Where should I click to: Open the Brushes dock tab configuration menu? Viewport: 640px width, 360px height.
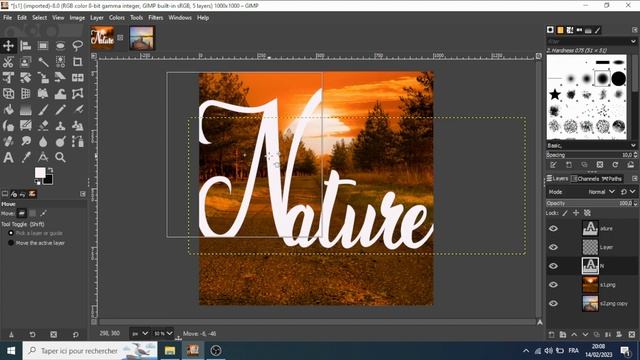(x=634, y=30)
